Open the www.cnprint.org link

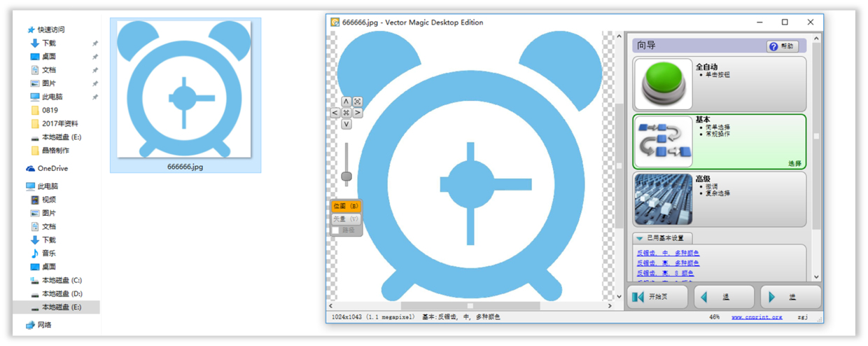[x=757, y=317]
